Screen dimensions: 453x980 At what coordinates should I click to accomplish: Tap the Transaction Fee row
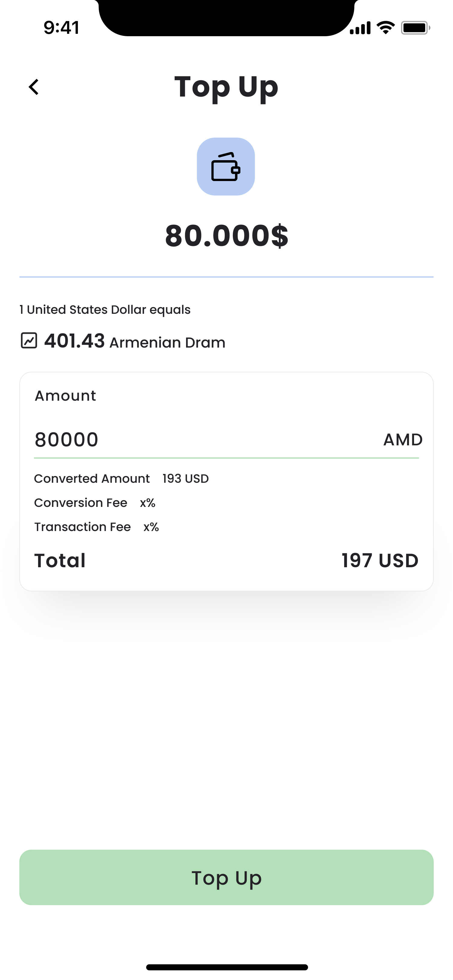point(97,527)
